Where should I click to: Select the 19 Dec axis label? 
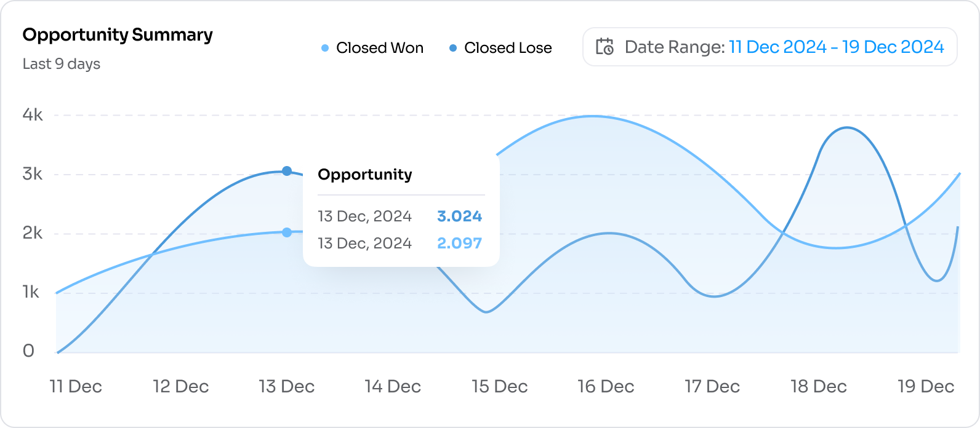tap(926, 387)
